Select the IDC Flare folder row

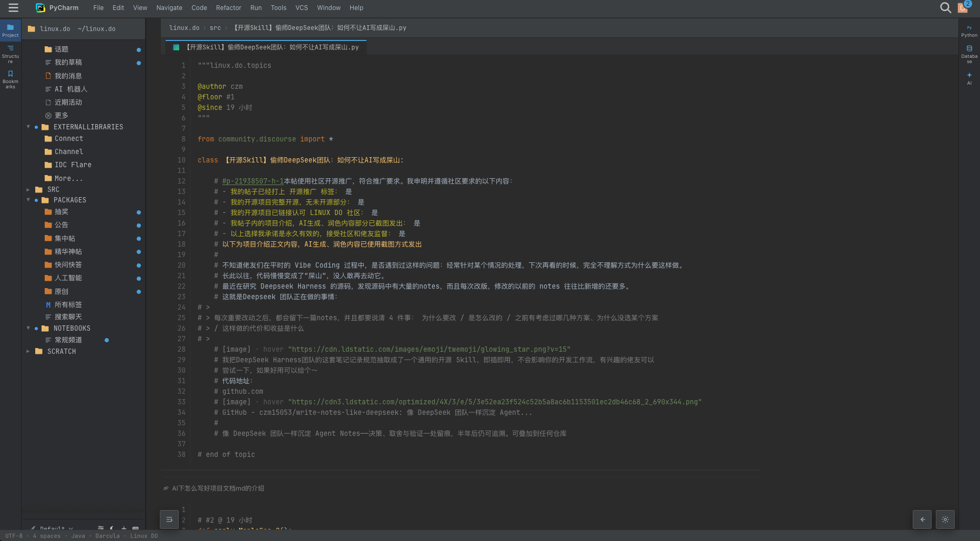click(x=84, y=165)
